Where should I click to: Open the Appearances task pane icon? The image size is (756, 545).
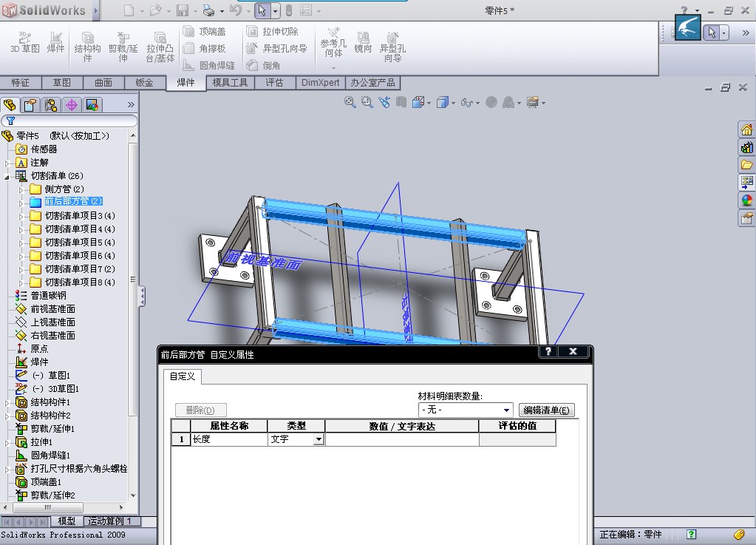point(747,200)
